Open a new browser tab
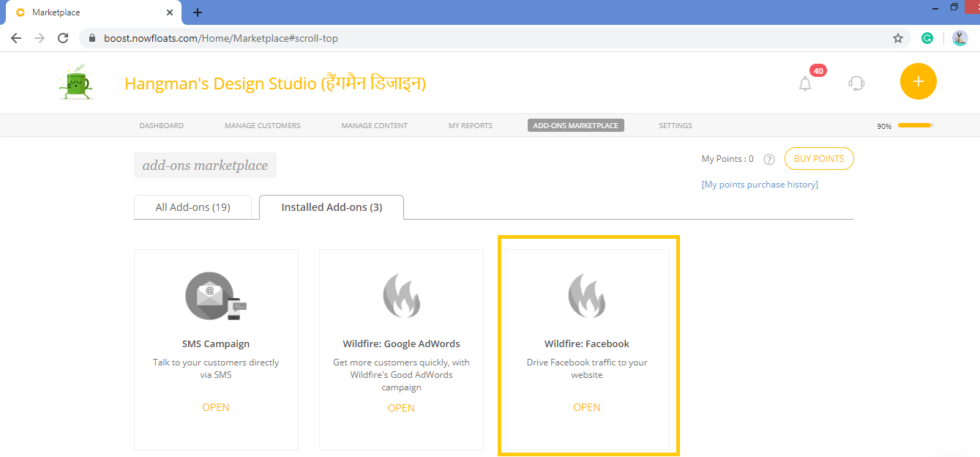This screenshot has height=457, width=980. [x=198, y=12]
